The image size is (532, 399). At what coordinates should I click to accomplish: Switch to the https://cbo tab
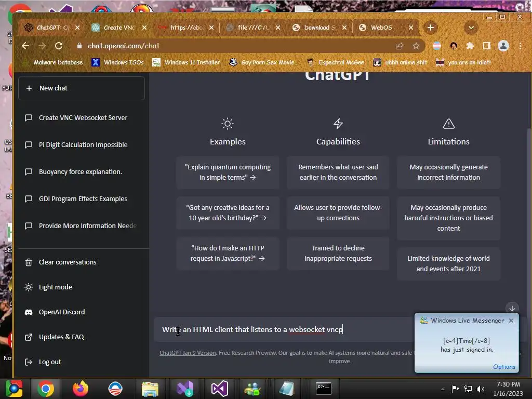click(x=186, y=28)
